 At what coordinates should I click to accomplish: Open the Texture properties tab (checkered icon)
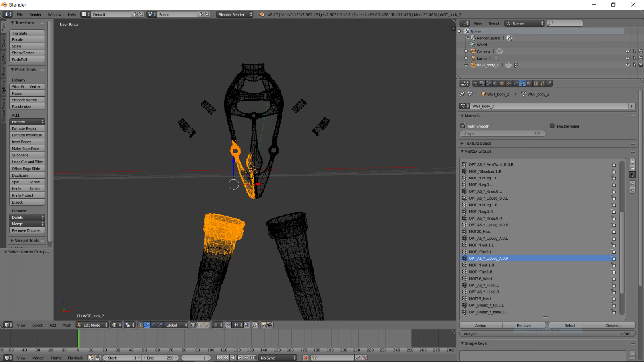535,83
